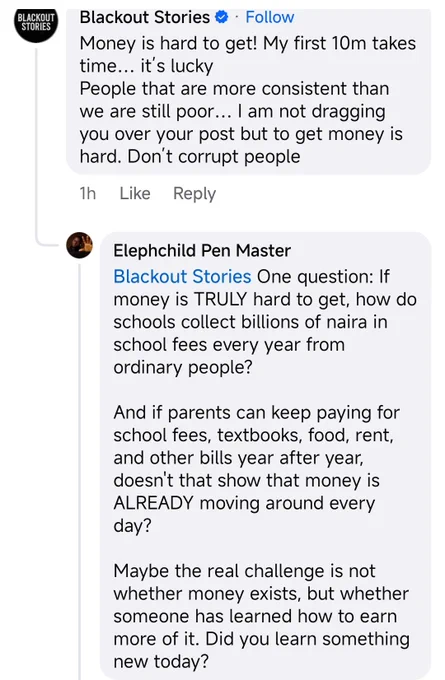The image size is (445, 680).
Task: Reply to the Blackout Stories comment
Action: click(x=194, y=193)
